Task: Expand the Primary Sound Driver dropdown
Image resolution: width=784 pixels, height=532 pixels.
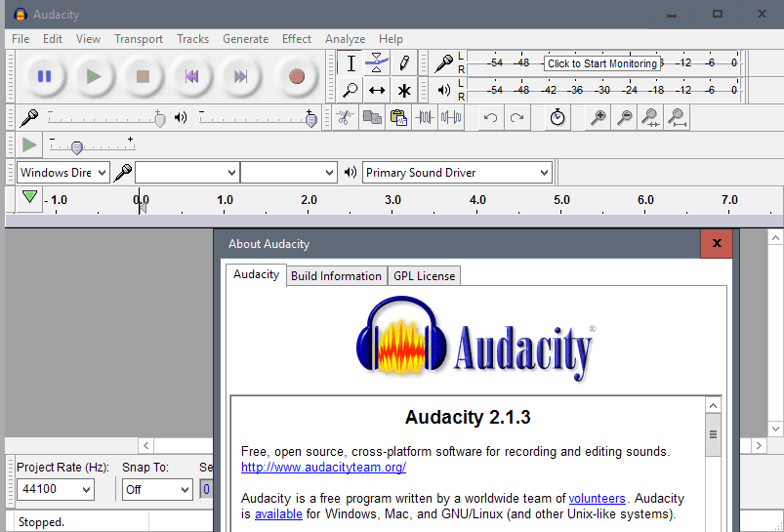Action: pos(457,173)
